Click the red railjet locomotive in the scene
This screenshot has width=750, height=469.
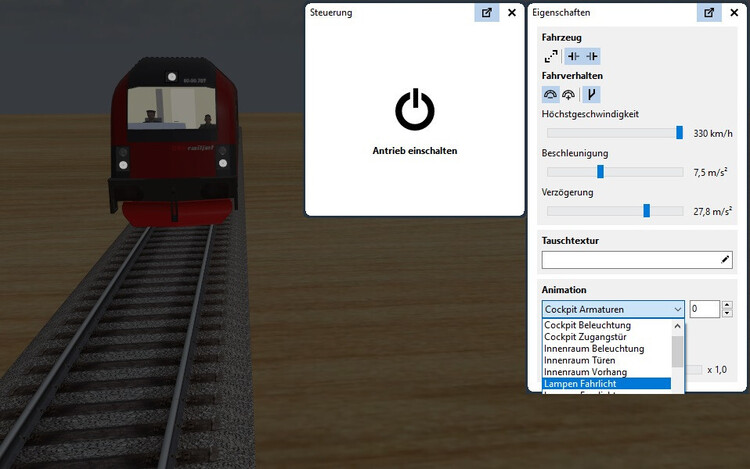point(175,142)
